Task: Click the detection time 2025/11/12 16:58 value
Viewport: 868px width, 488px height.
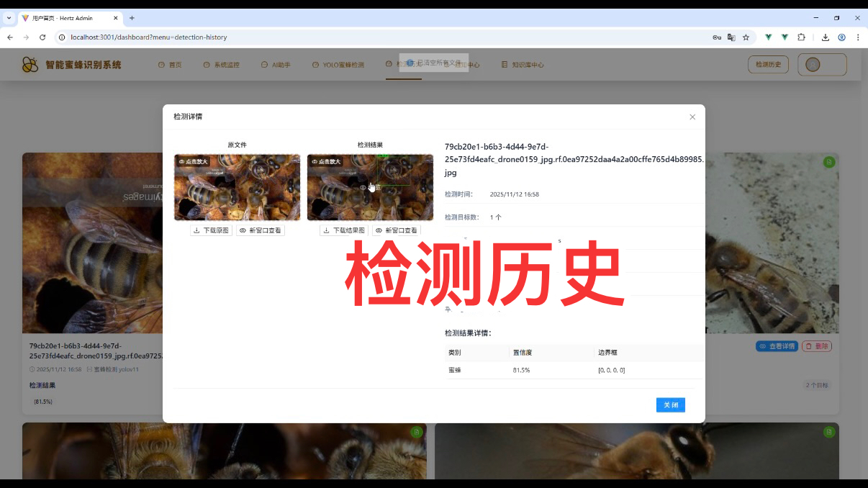Action: coord(514,194)
